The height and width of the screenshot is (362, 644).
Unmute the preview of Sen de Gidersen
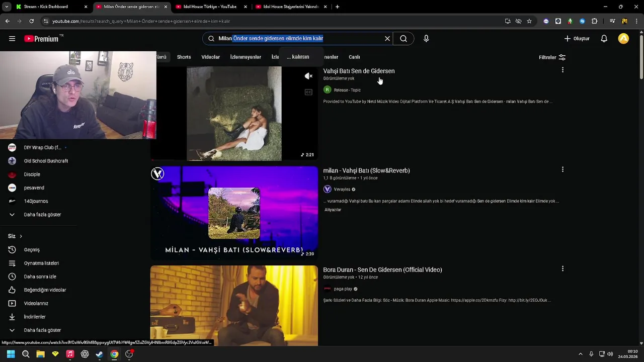pos(308,76)
